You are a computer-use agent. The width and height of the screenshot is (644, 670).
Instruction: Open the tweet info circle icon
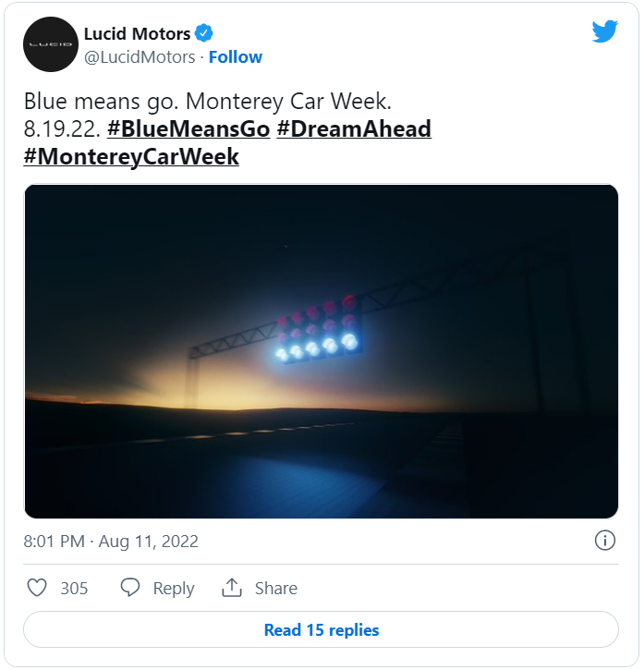[604, 541]
